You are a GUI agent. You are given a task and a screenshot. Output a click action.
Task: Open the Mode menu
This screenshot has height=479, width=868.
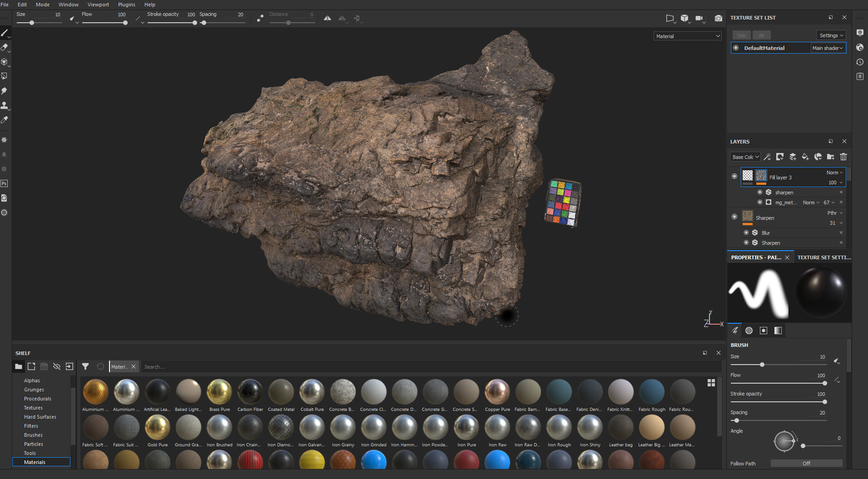click(43, 5)
